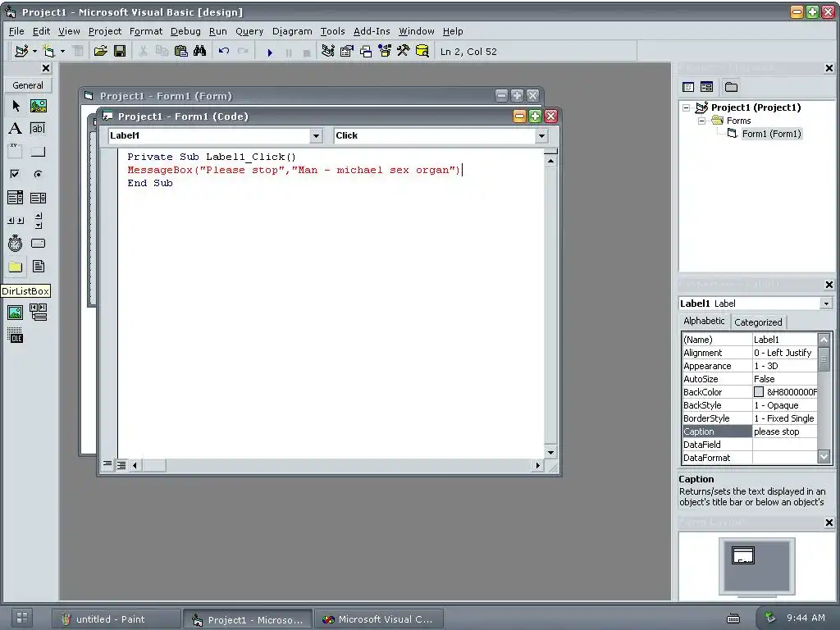Click the BackColor color swatch
840x630 pixels.
point(759,392)
